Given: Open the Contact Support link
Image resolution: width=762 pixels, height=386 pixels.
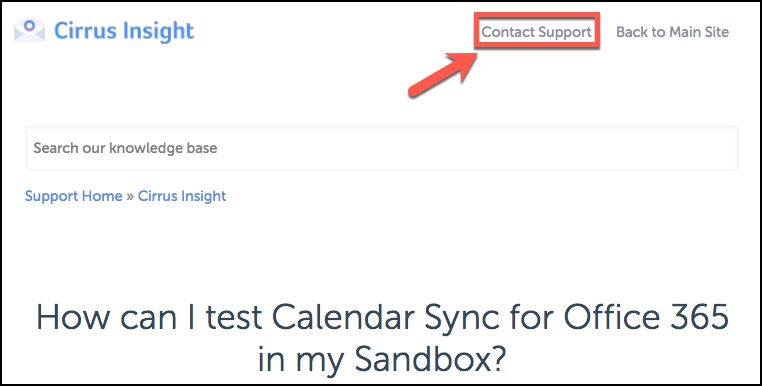Looking at the screenshot, I should click(537, 32).
